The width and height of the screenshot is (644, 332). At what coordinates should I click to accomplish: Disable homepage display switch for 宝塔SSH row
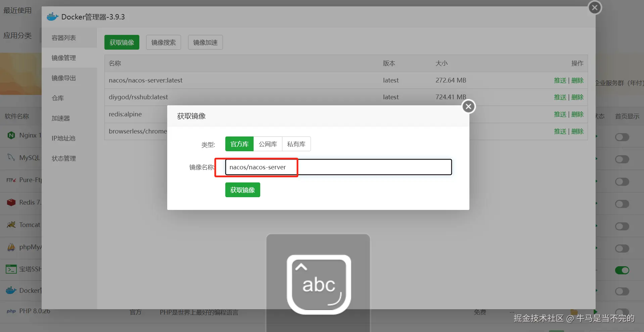point(622,270)
